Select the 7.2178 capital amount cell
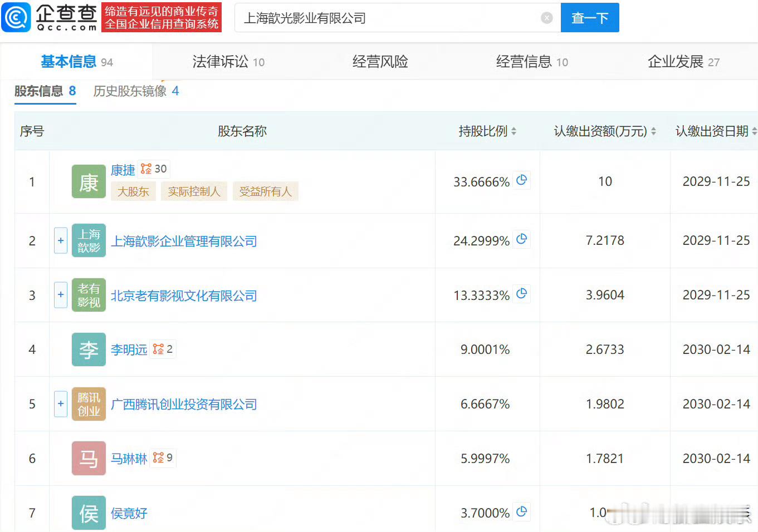Image resolution: width=758 pixels, height=532 pixels. click(x=605, y=240)
